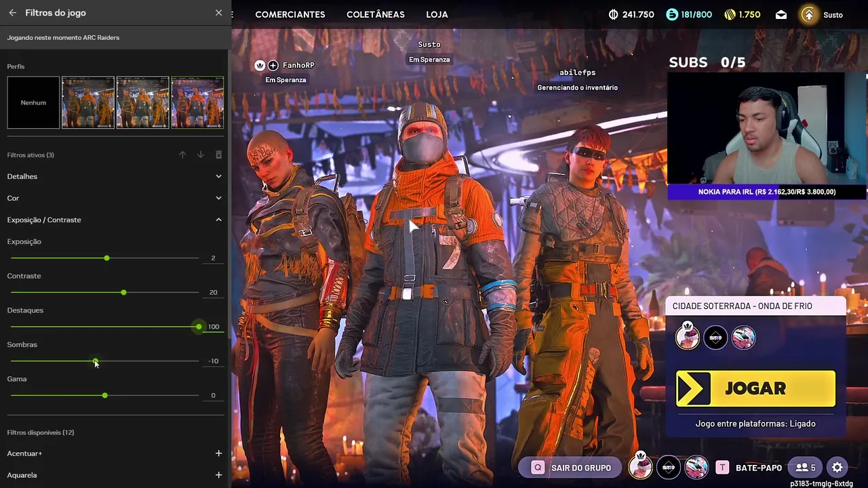Add the Acentuar+ filter

pos(218,453)
